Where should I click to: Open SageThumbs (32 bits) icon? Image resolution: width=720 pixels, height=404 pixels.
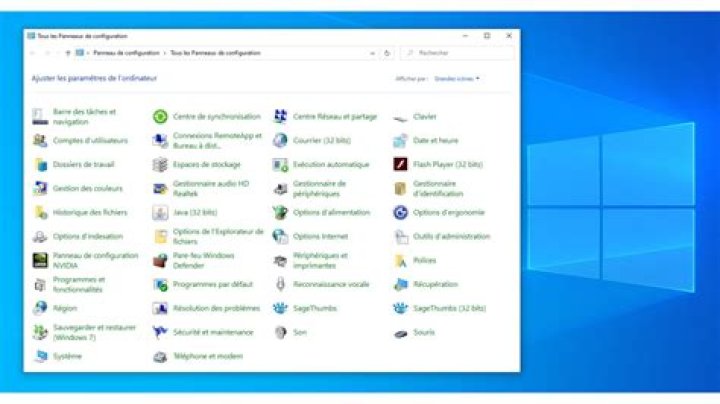400,308
